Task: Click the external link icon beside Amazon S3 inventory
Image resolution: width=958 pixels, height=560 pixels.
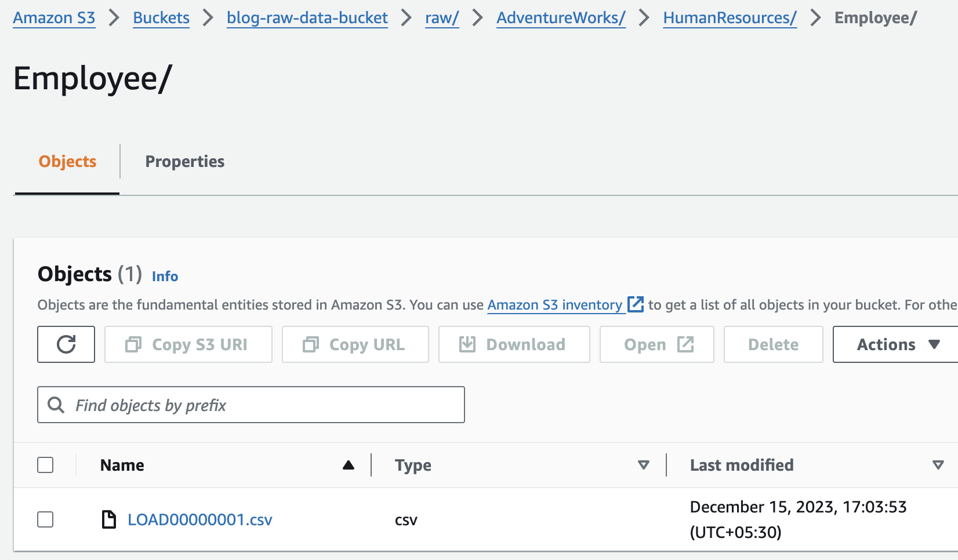Action: (636, 304)
